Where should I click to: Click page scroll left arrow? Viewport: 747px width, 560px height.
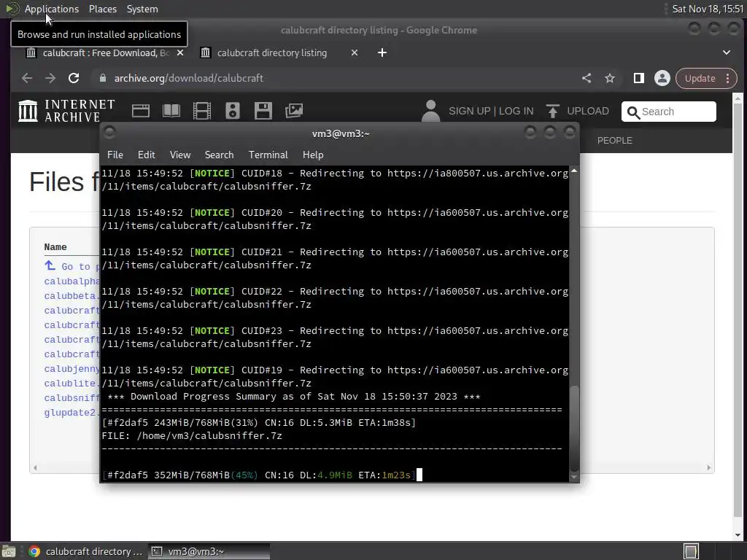coord(35,467)
